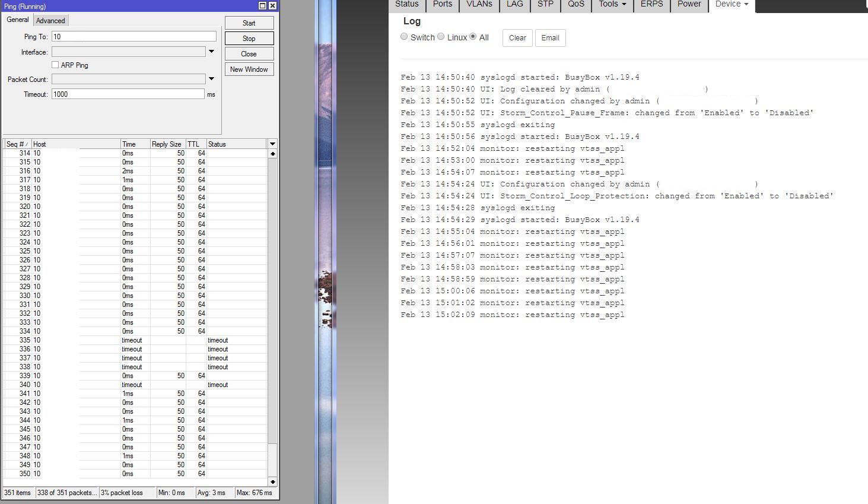Expand the Packet Count dropdown arrow
868x504 pixels.
pyautogui.click(x=211, y=79)
